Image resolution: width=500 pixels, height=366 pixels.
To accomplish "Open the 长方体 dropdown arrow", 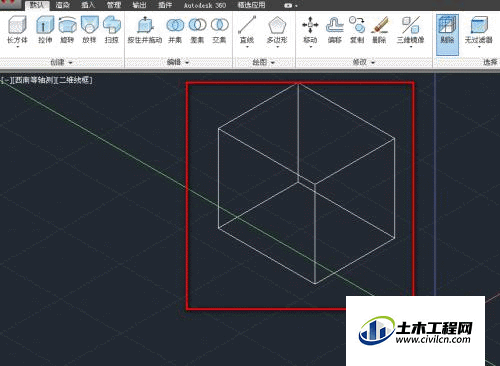I will (17, 47).
